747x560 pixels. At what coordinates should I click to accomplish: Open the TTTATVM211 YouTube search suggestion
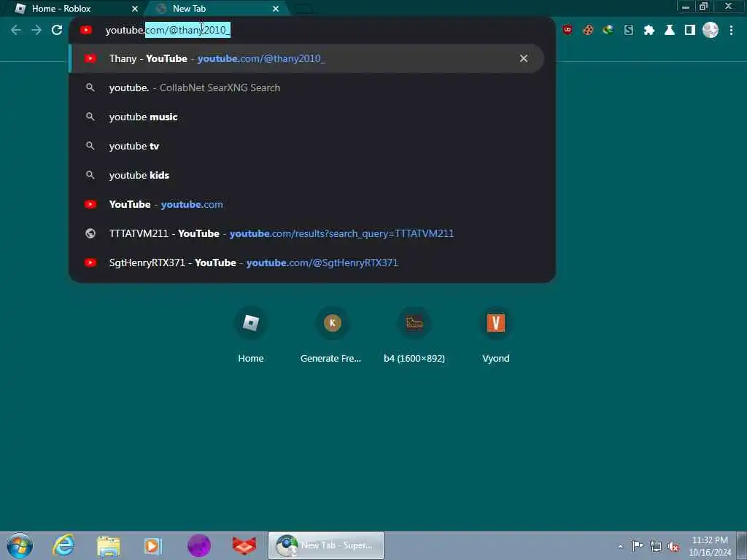tap(306, 233)
